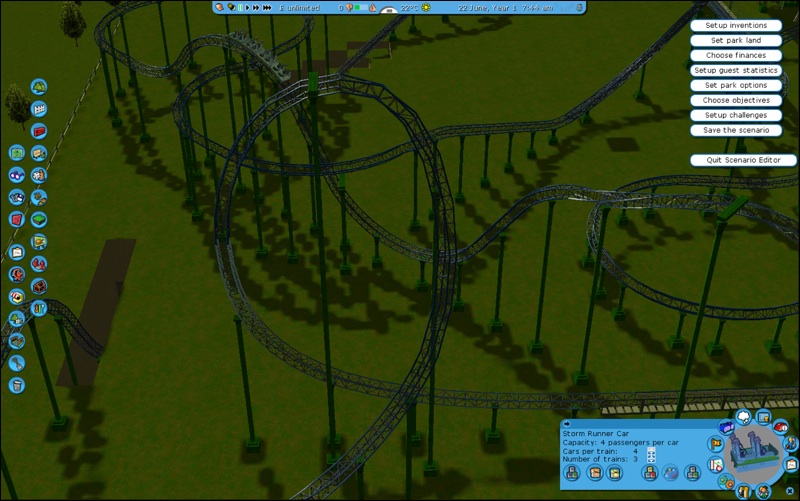This screenshot has height=501, width=800.
Task: Open the blue coaster car vehicle tab
Action: [726, 427]
